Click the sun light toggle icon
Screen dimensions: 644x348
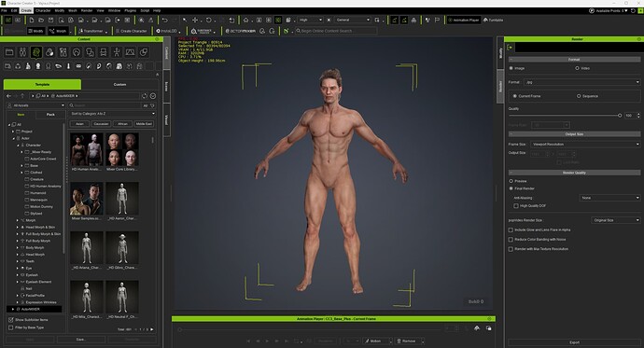click(x=329, y=20)
